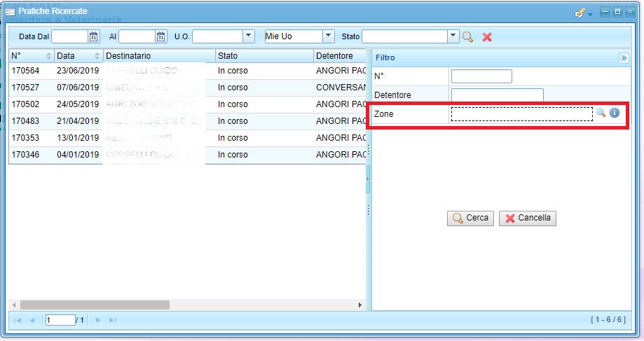Open dropdown arrow next to pencil icon
644x341 pixels.
(x=590, y=15)
